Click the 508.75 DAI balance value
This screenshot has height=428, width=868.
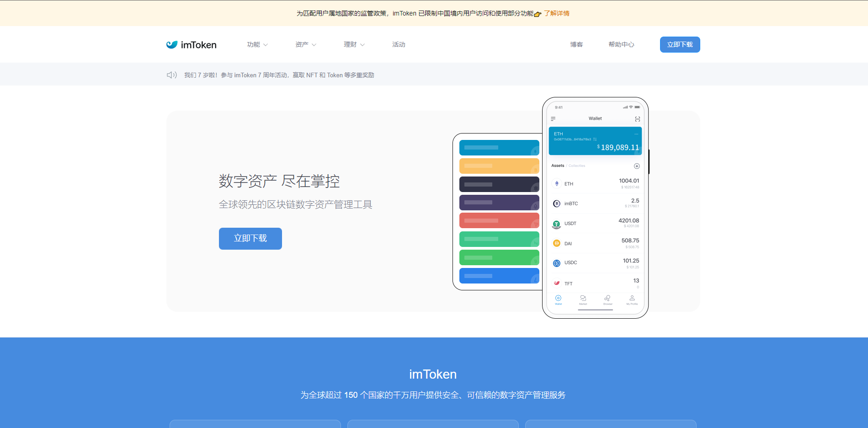tap(630, 241)
